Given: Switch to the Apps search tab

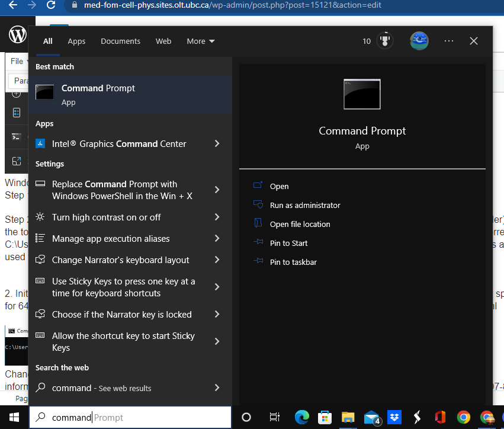Looking at the screenshot, I should coord(76,41).
